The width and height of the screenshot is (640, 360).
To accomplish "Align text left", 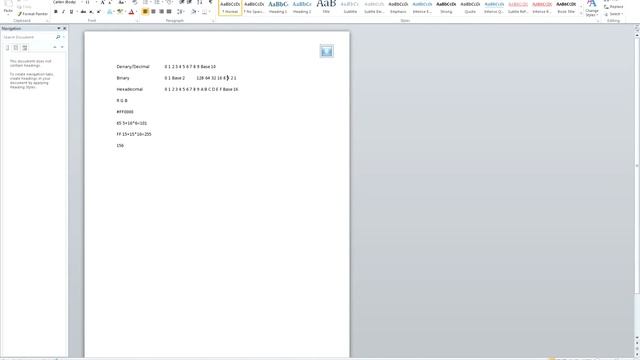I will coord(145,12).
